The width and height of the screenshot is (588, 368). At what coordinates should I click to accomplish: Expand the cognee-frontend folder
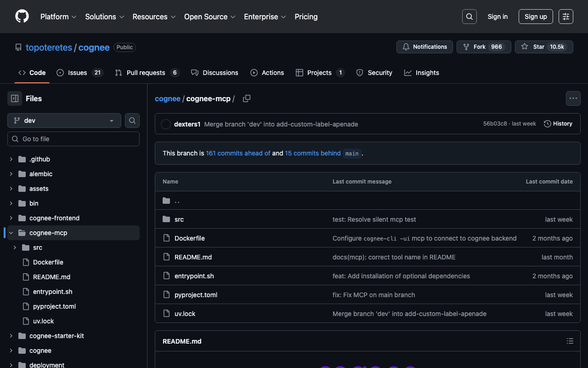click(11, 218)
